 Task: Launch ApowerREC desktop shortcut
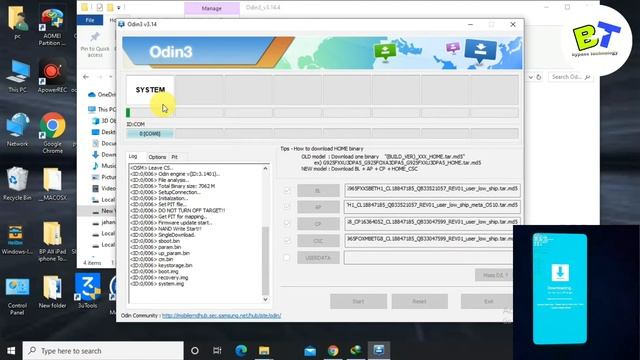[52, 76]
